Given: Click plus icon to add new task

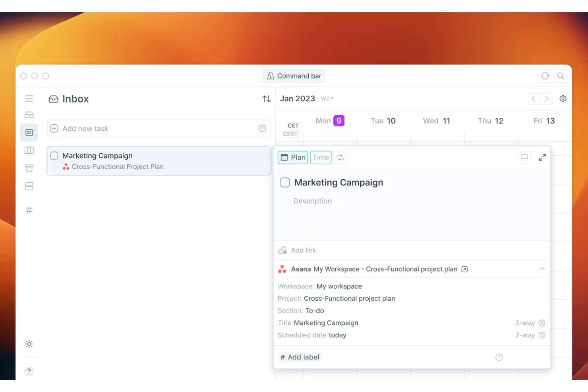Looking at the screenshot, I should coord(54,129).
